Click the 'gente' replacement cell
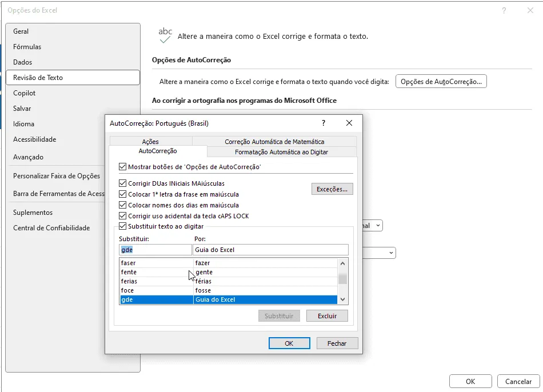The width and height of the screenshot is (543, 392). [x=265, y=272]
